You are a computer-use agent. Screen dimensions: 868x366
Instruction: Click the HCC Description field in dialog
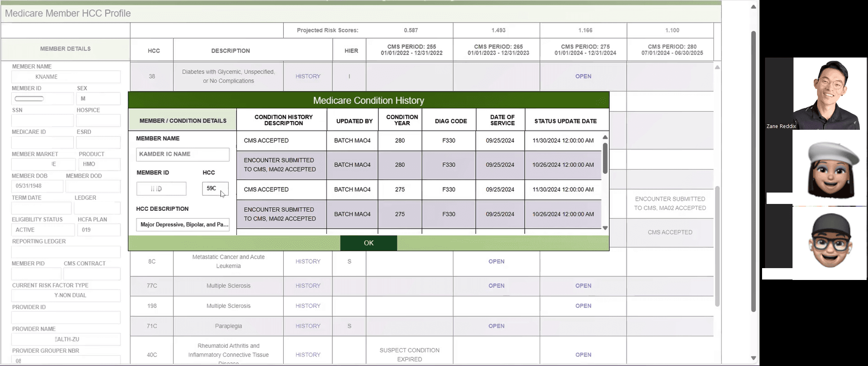(x=183, y=225)
